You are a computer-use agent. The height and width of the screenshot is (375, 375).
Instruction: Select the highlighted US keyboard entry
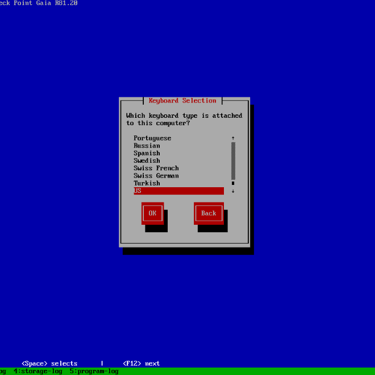(179, 191)
